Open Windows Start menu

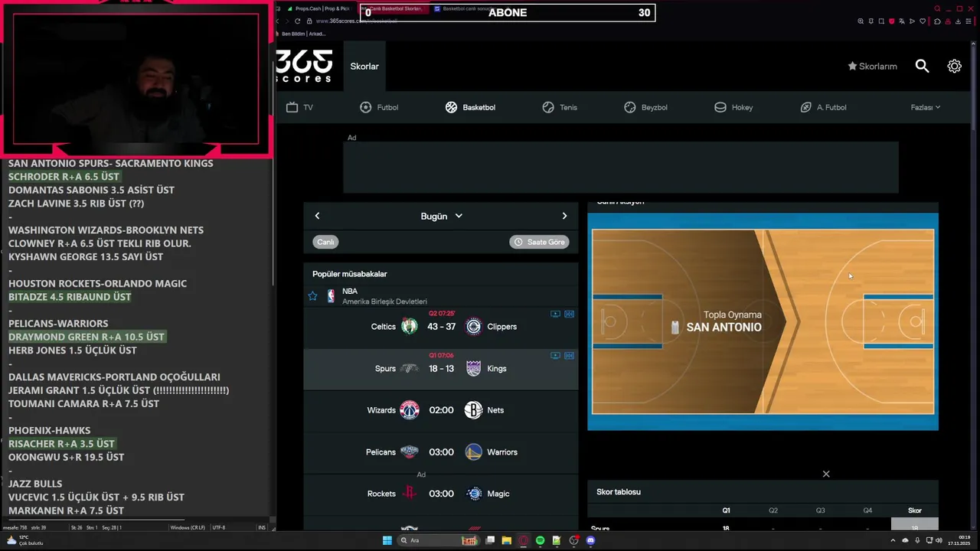coord(387,540)
